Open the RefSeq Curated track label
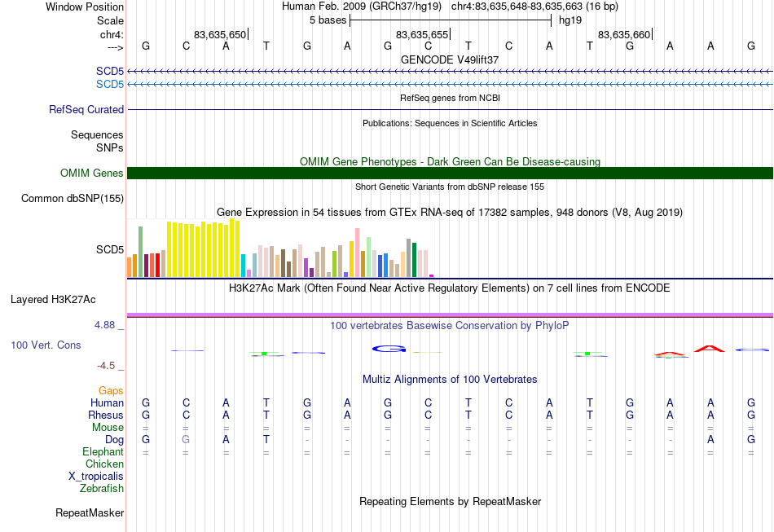774x532 pixels. click(x=86, y=109)
